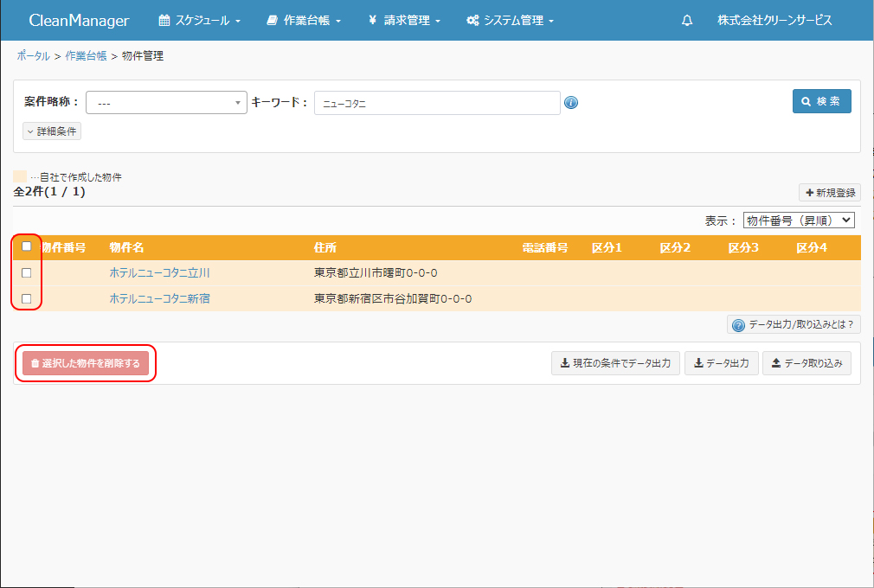Open the 請求管理 menu

tap(404, 20)
